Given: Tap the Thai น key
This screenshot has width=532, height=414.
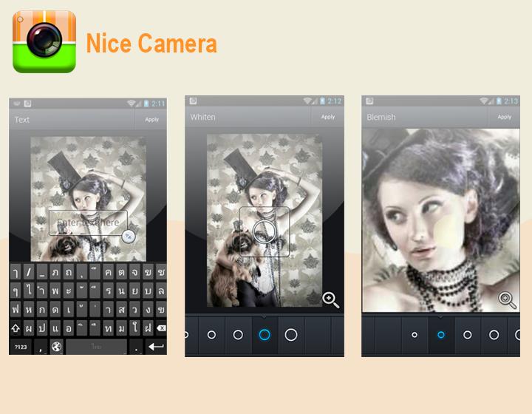Looking at the screenshot, I should point(121,291).
